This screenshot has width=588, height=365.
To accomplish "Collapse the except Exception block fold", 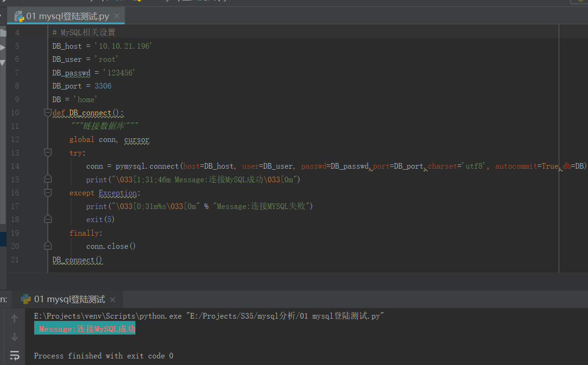I will click(47, 193).
